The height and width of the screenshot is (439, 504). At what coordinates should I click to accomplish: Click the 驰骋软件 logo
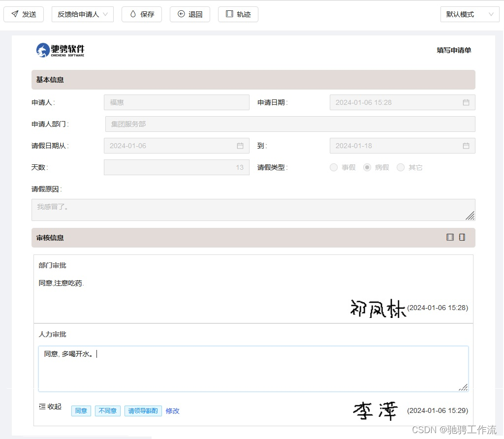(x=60, y=50)
